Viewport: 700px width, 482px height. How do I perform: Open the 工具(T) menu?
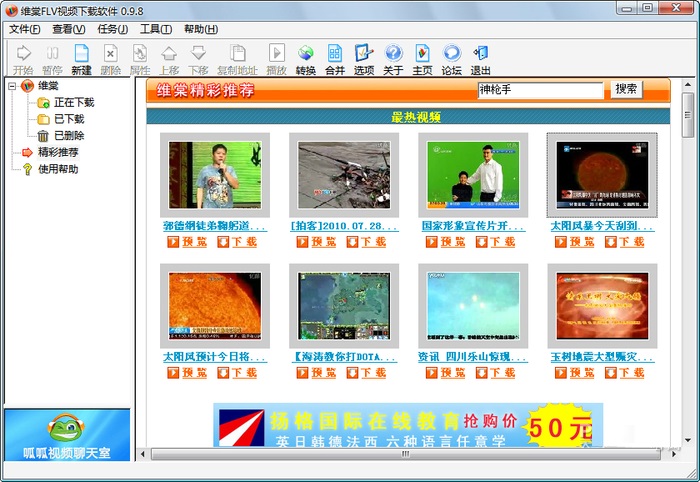(155, 29)
